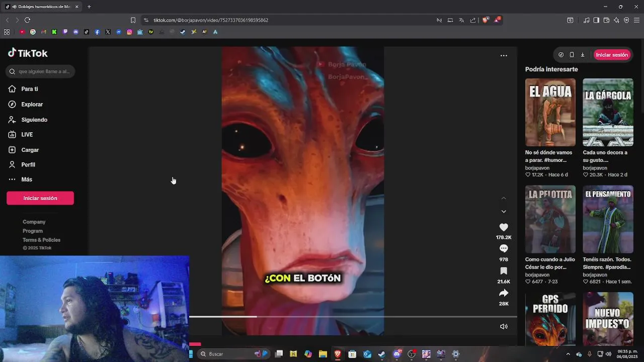The width and height of the screenshot is (644, 362).
Task: Open the Instagram bookmark
Action: tap(129, 32)
